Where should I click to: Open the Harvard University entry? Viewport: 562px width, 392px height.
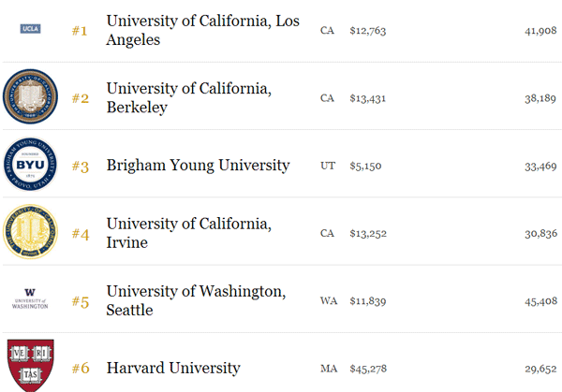pyautogui.click(x=173, y=369)
